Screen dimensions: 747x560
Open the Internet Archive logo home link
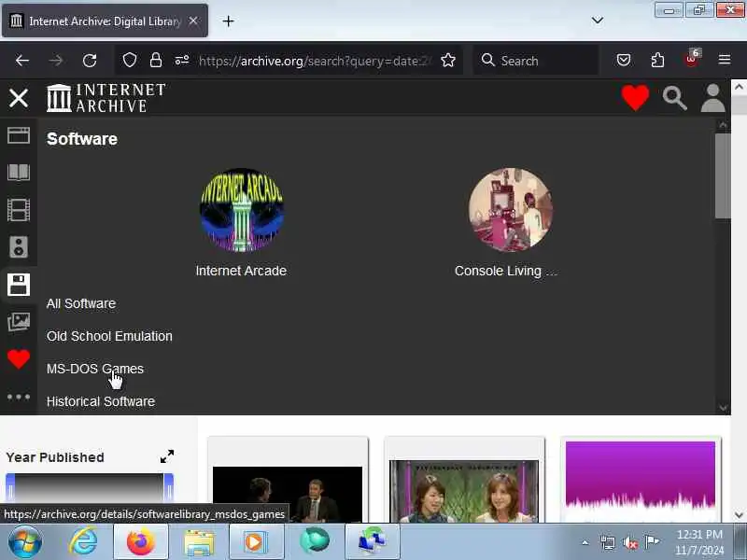pos(106,98)
